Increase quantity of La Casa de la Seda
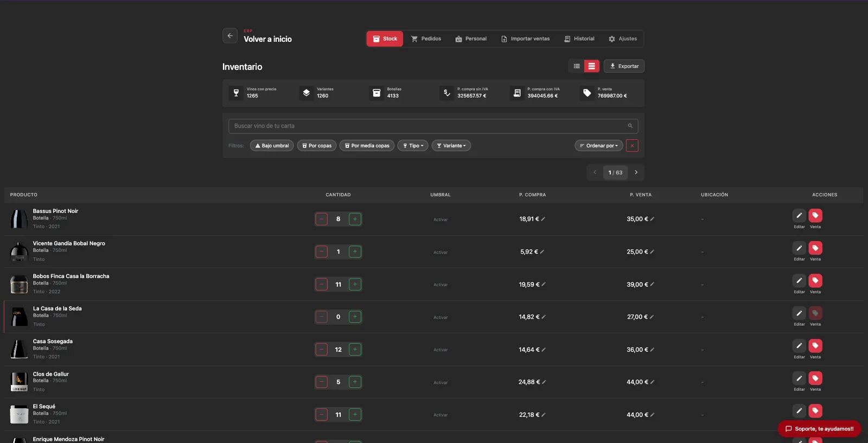Viewport: 868px width, 443px height. tap(355, 317)
